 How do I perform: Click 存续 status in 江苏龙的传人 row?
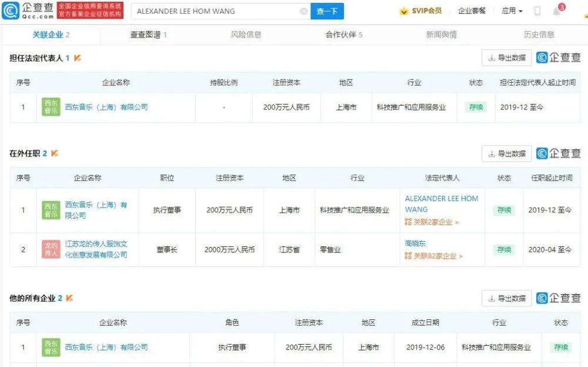point(504,249)
